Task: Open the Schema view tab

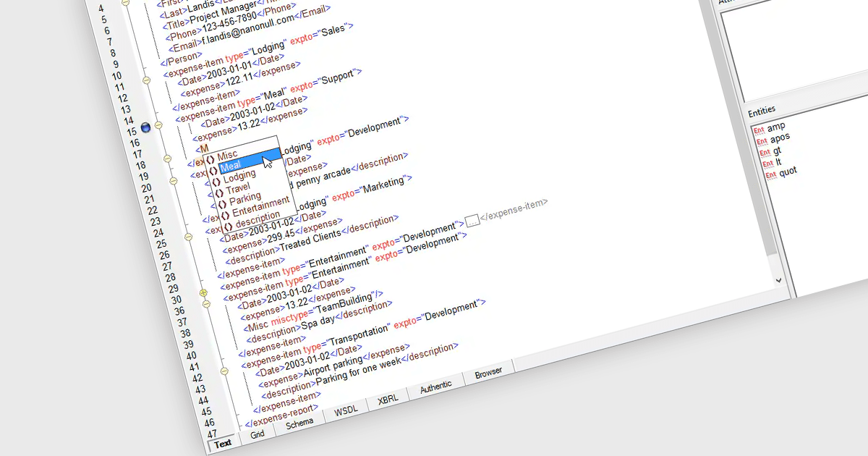Action: pyautogui.click(x=299, y=423)
